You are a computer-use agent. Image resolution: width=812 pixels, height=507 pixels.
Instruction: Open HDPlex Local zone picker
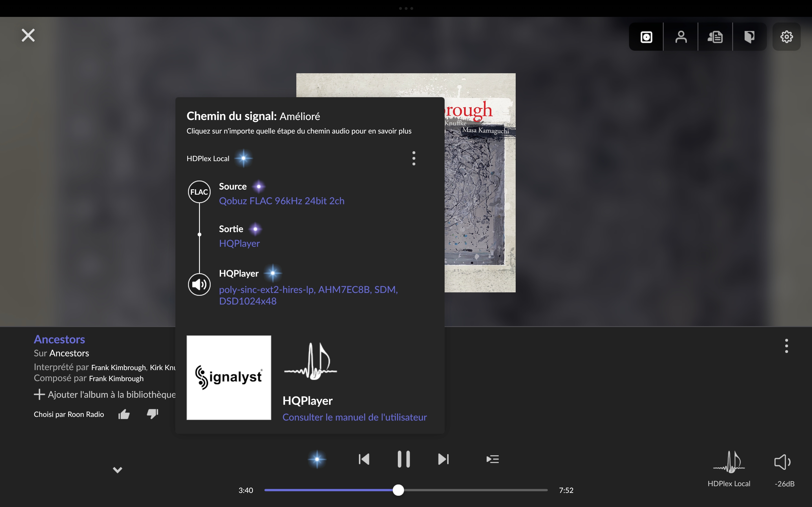(729, 468)
